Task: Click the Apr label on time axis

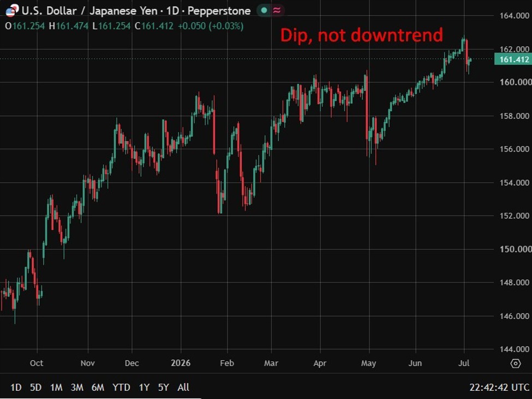Action: point(320,363)
